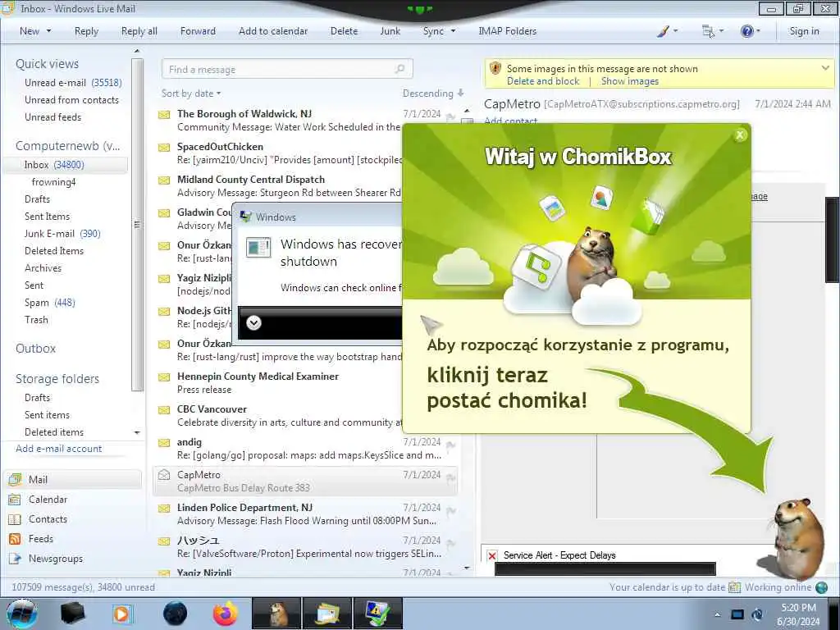
Task: Flag the andig message
Action: 451,445
